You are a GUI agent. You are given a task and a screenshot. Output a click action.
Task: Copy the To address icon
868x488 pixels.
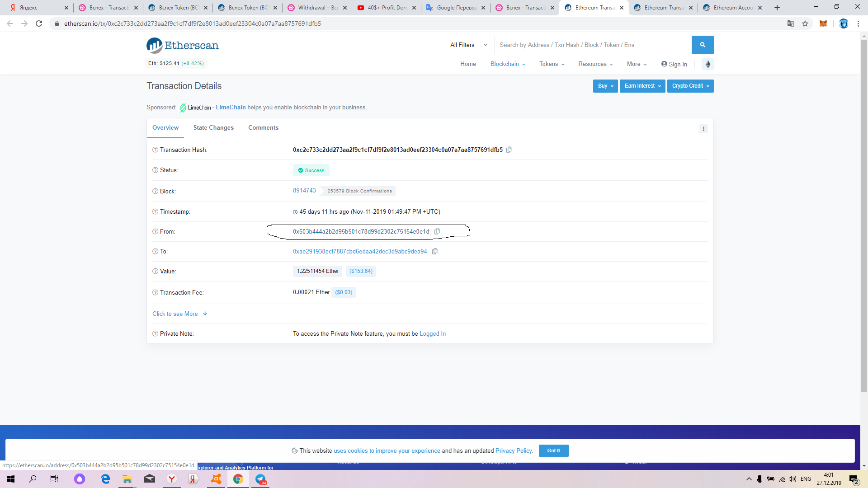click(x=435, y=251)
